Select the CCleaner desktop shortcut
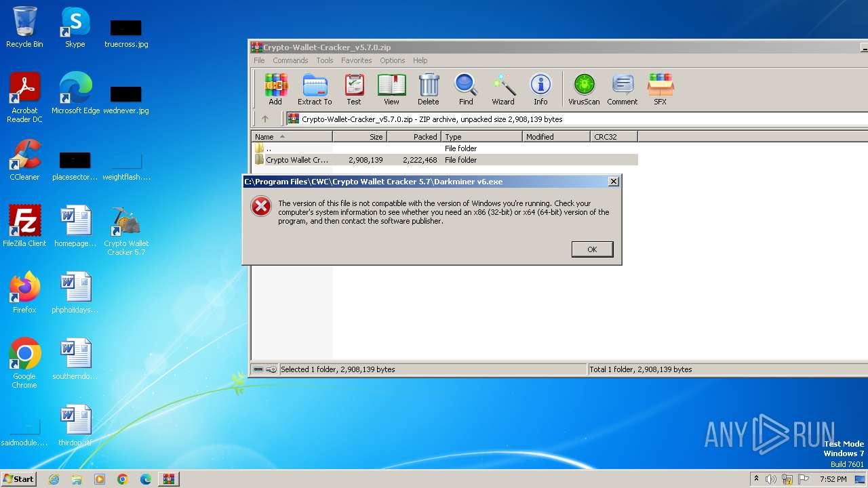The width and height of the screenshot is (868, 488). pos(24,160)
